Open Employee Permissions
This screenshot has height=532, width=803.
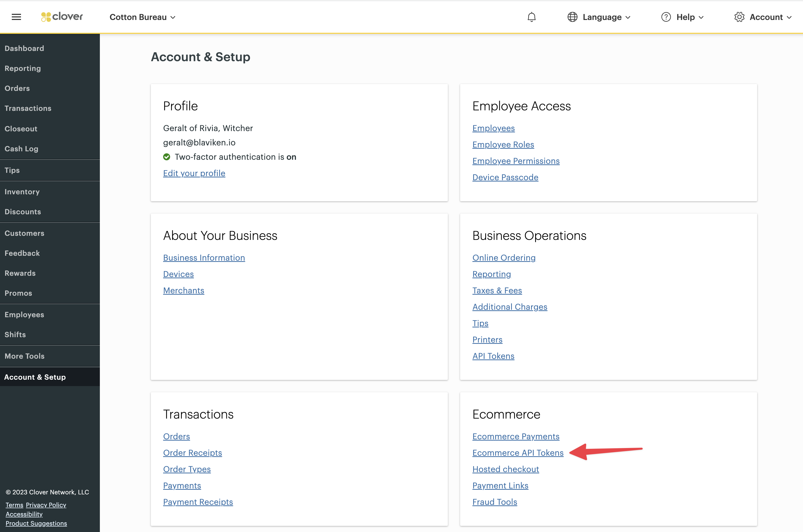coord(516,161)
